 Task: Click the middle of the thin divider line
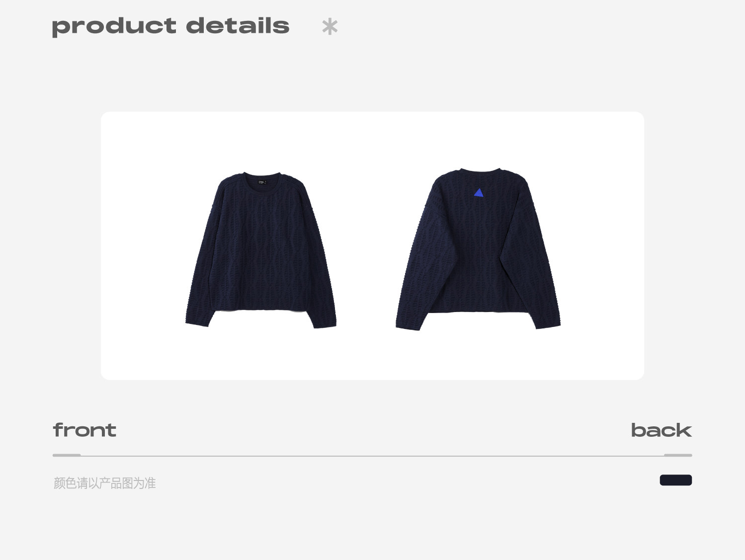click(372, 455)
